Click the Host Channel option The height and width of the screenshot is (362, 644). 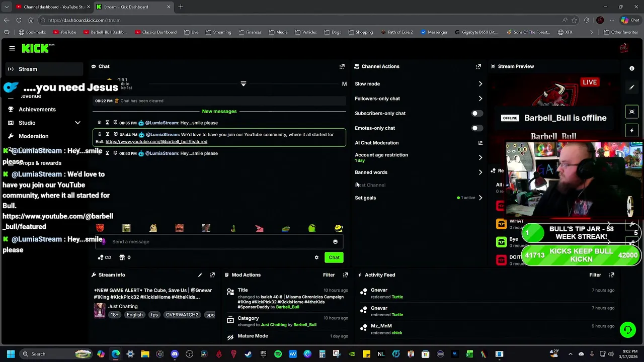tap(370, 185)
